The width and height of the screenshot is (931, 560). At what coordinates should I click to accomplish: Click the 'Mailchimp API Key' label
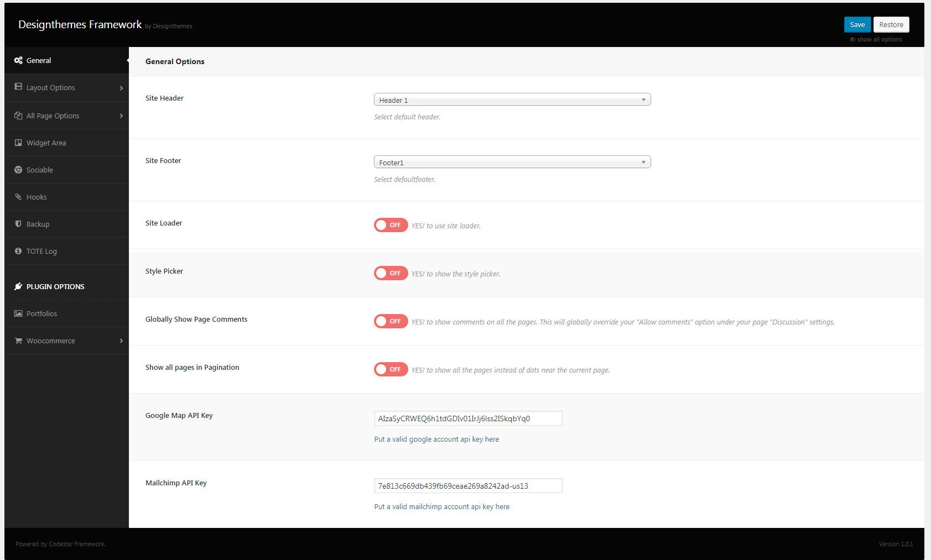(176, 483)
